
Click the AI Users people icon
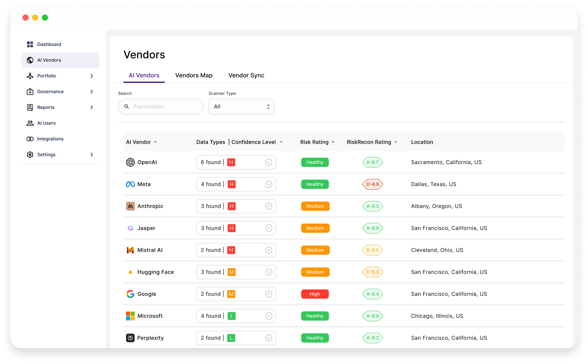(30, 123)
